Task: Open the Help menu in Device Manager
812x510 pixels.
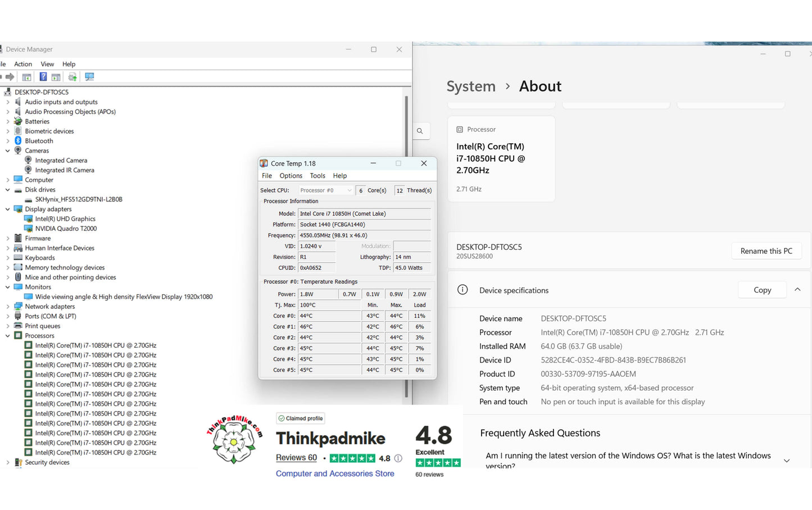Action: [x=69, y=64]
